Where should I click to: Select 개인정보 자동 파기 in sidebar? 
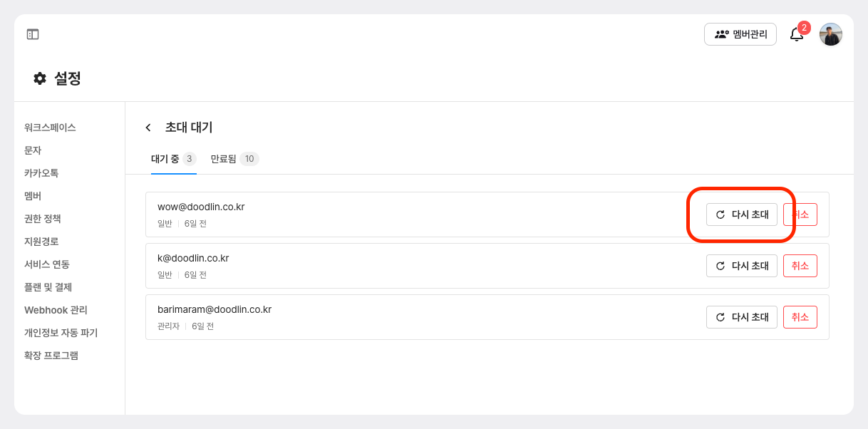(61, 333)
